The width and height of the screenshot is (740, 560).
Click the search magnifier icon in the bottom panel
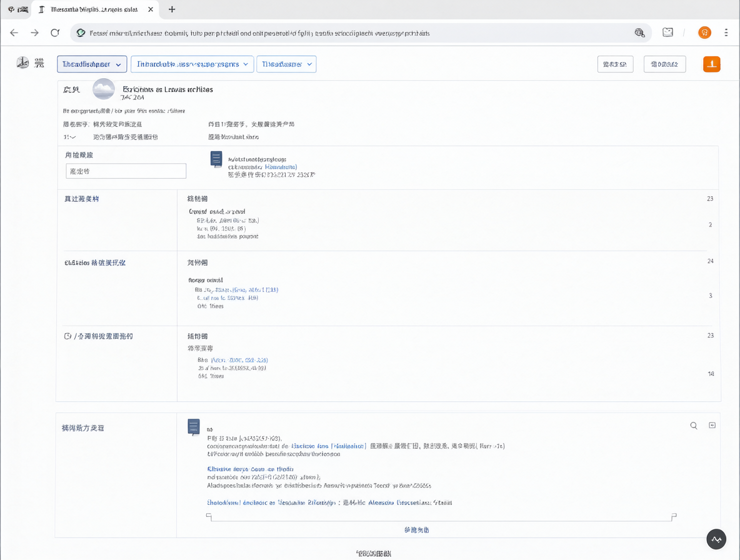pyautogui.click(x=694, y=426)
